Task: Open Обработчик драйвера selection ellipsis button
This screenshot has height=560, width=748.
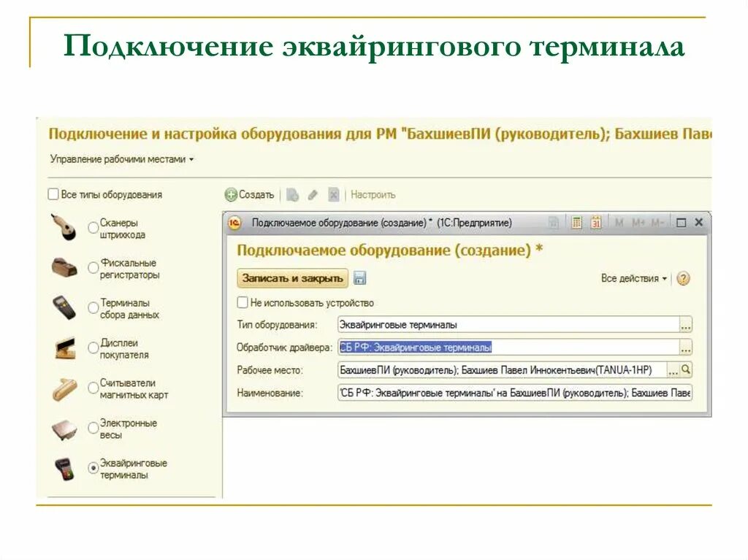Action: tap(685, 348)
